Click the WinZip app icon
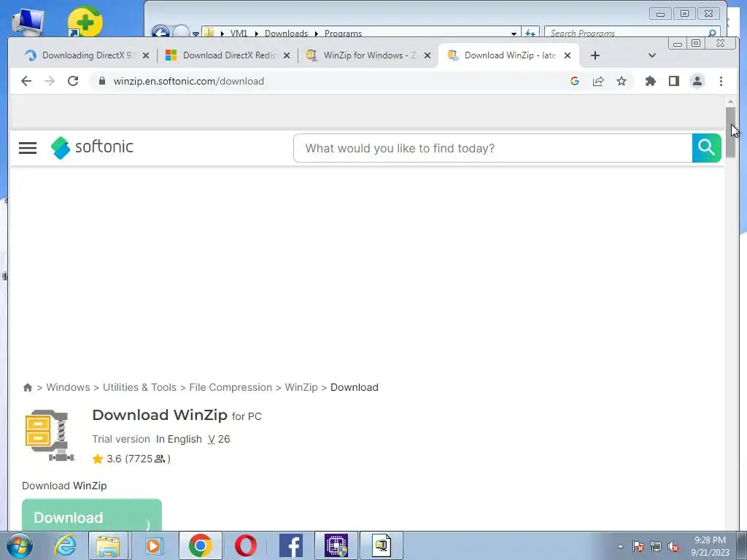Viewport: 747px width, 560px height. [x=50, y=435]
